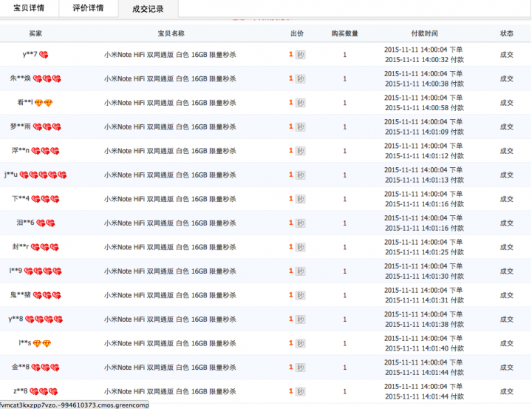The width and height of the screenshot is (532, 409).
Task: Click the 购买数量 column header
Action: pyautogui.click(x=345, y=33)
